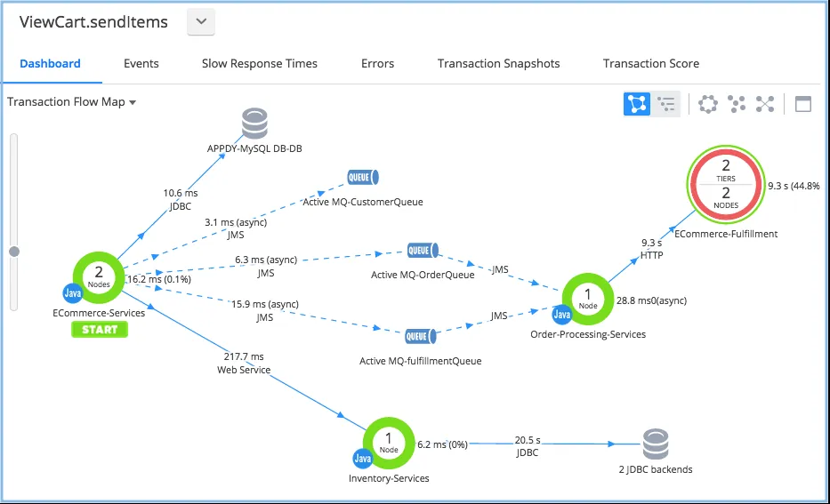Screen dimensions: 830x504
Task: Click the 20.5 s JDBC link label
Action: tap(528, 446)
